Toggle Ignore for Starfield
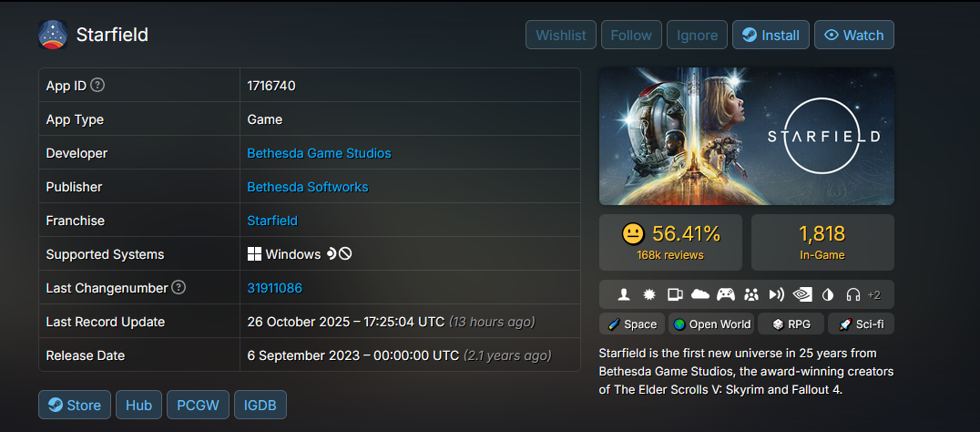The width and height of the screenshot is (980, 432). point(697,35)
